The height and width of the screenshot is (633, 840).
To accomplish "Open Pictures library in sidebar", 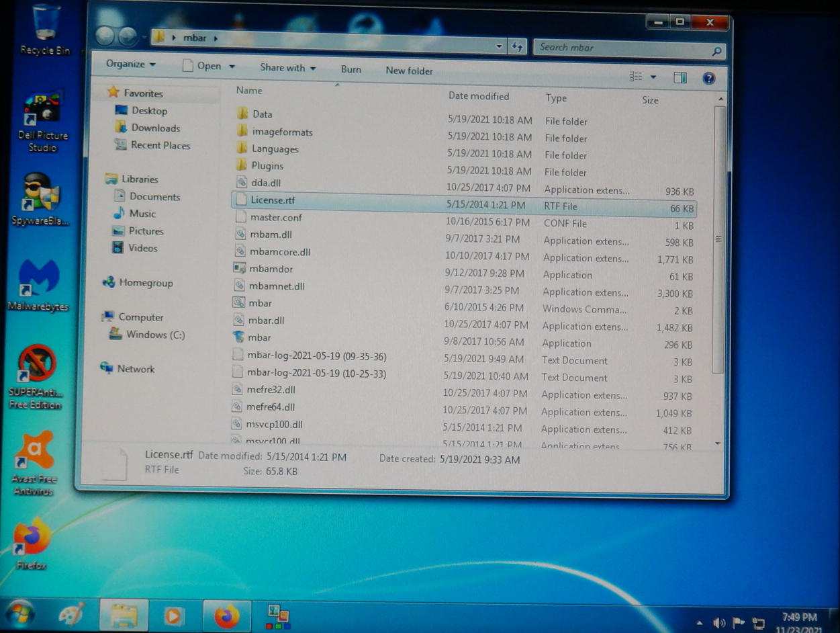I will click(x=138, y=230).
